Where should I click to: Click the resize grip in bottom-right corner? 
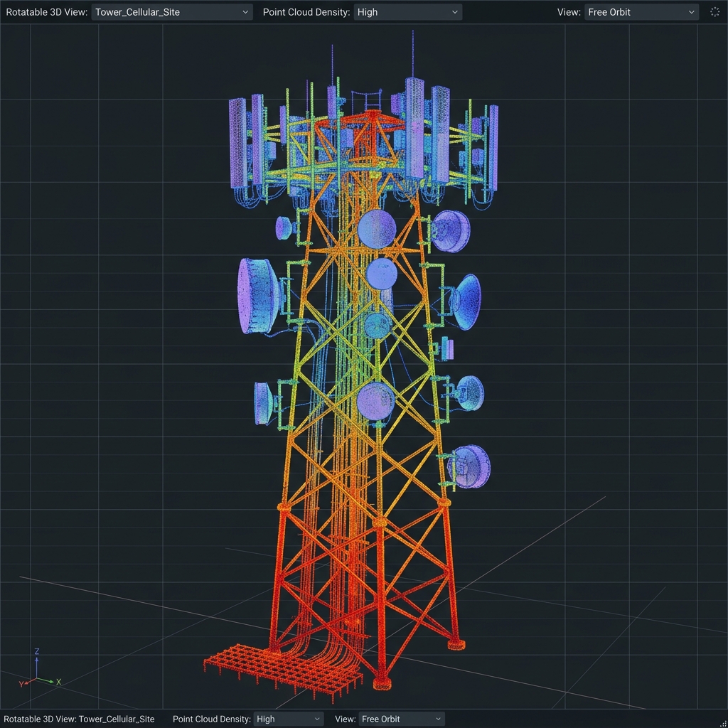723,723
